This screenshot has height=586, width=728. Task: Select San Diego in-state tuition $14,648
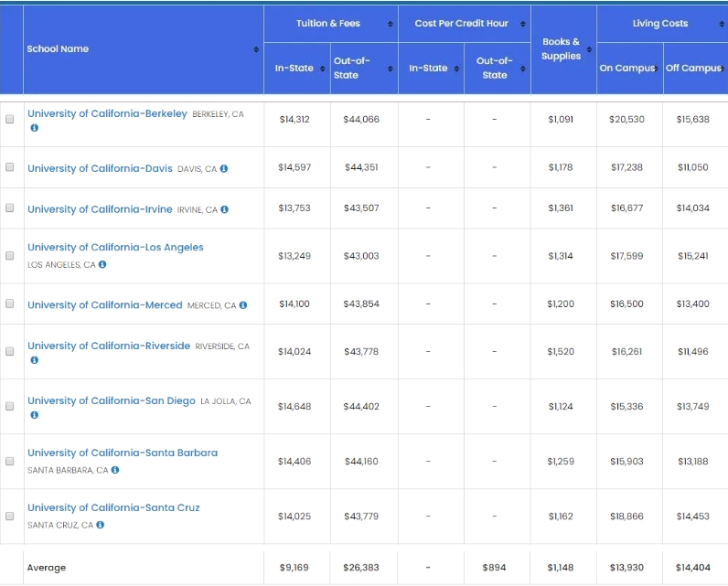pos(294,407)
